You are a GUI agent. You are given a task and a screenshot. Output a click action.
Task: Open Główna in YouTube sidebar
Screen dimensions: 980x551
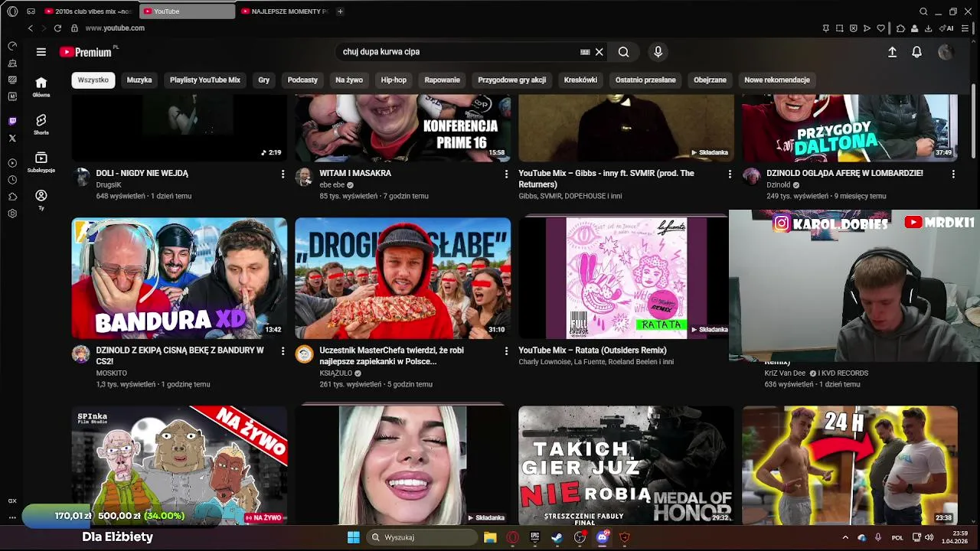click(x=41, y=86)
